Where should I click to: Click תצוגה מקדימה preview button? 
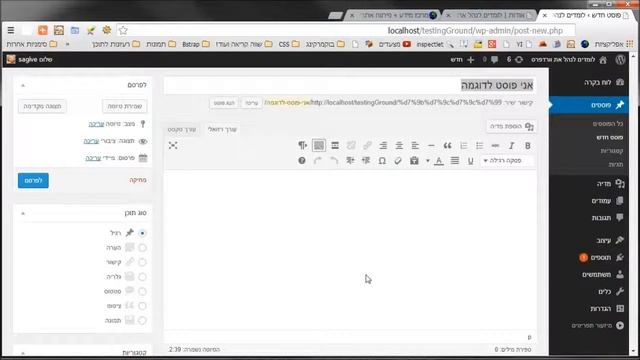pyautogui.click(x=42, y=106)
